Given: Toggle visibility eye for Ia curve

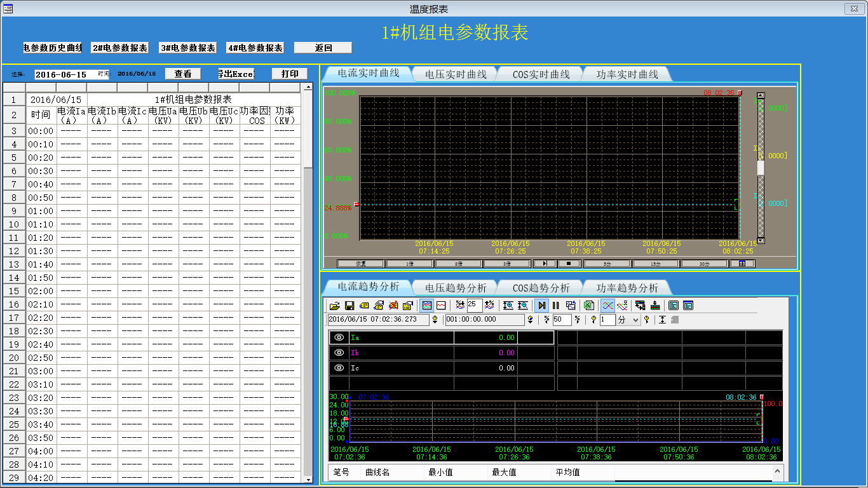Looking at the screenshot, I should 339,337.
